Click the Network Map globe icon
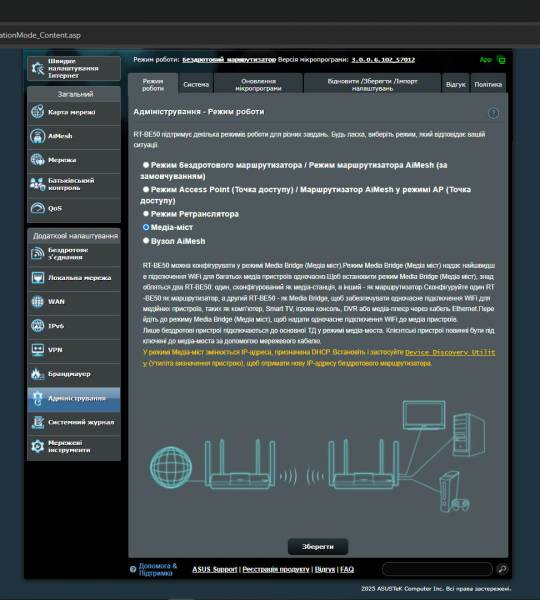This screenshot has width=540, height=600. pyautogui.click(x=38, y=112)
